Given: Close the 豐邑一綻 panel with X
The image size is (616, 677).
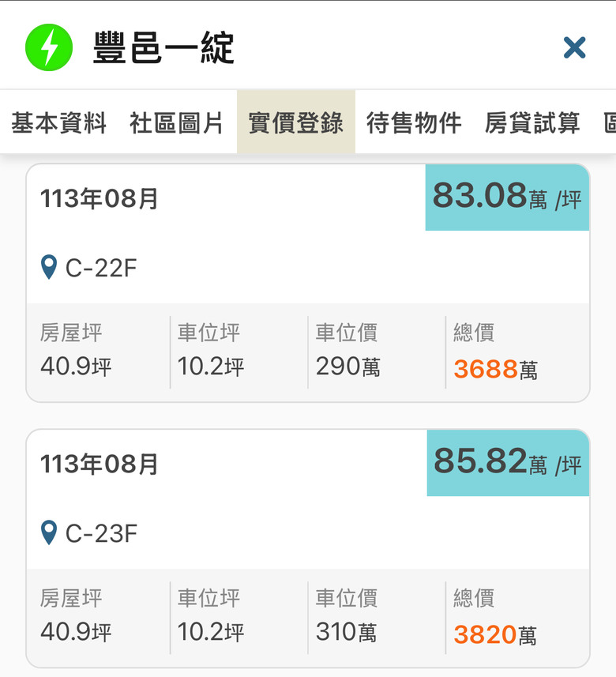Looking at the screenshot, I should tap(575, 47).
